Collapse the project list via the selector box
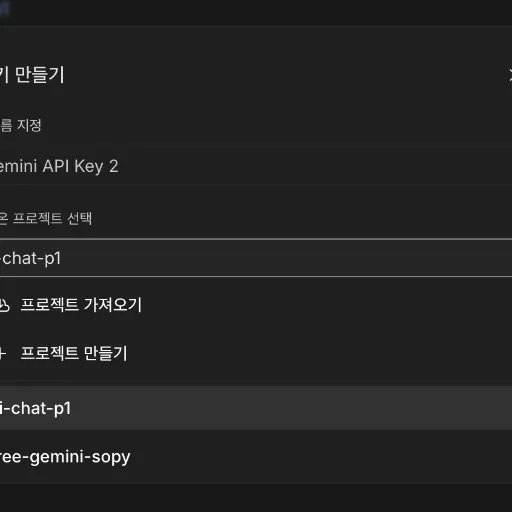The width and height of the screenshot is (512, 512). [256, 258]
